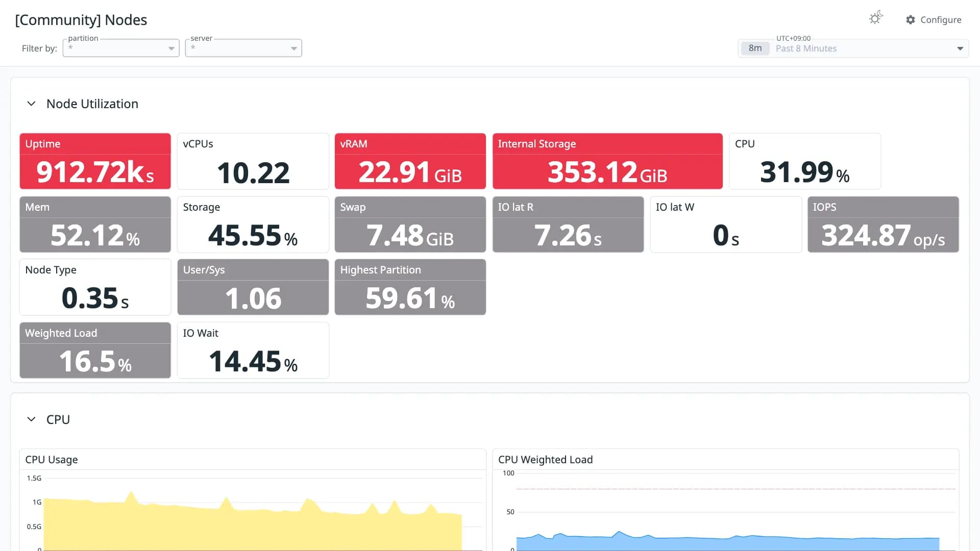Collapse the Node Utilization section chevron
The height and width of the screenshot is (551, 980).
coord(31,104)
